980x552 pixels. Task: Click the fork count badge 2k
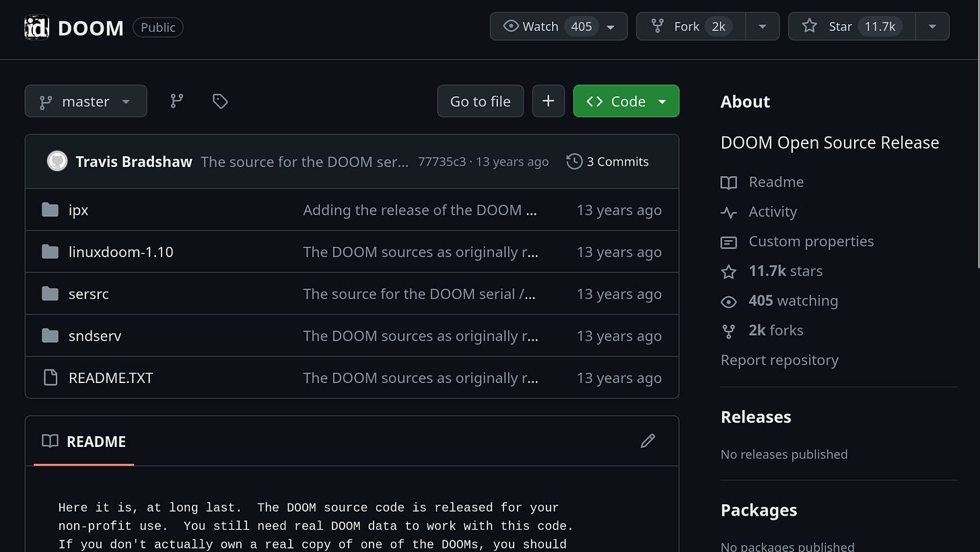pyautogui.click(x=719, y=26)
